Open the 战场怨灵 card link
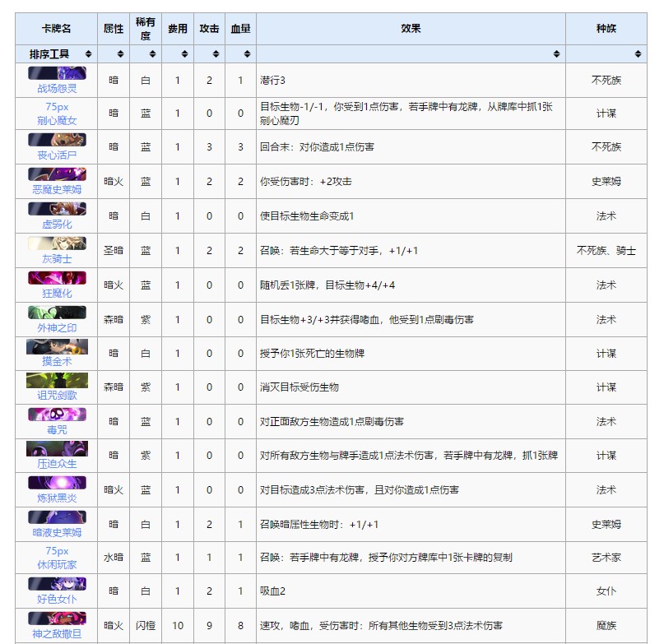 (57, 87)
